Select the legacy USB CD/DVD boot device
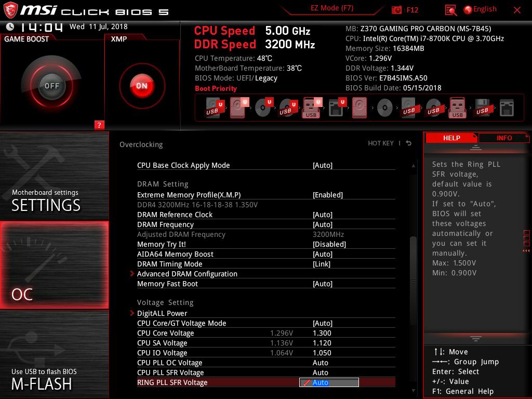 [x=434, y=108]
